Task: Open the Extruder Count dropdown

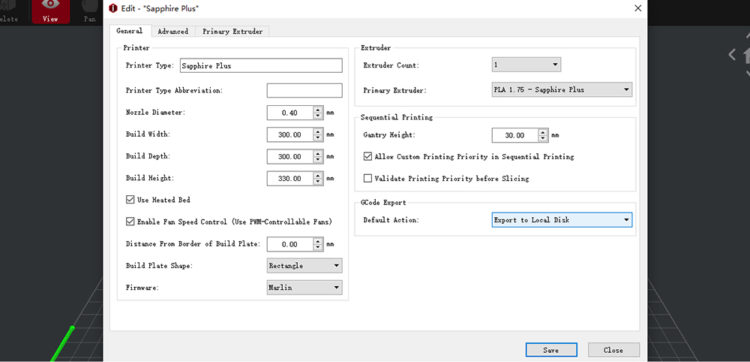Action: pyautogui.click(x=526, y=65)
